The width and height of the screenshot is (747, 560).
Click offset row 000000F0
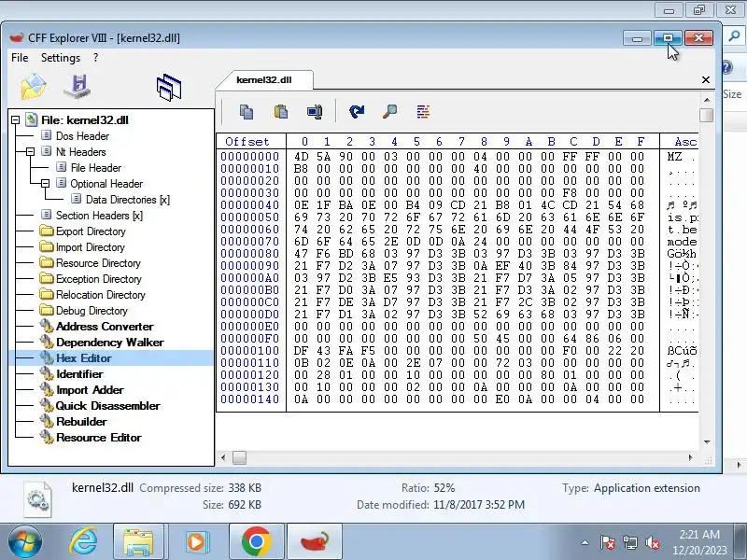tap(250, 339)
